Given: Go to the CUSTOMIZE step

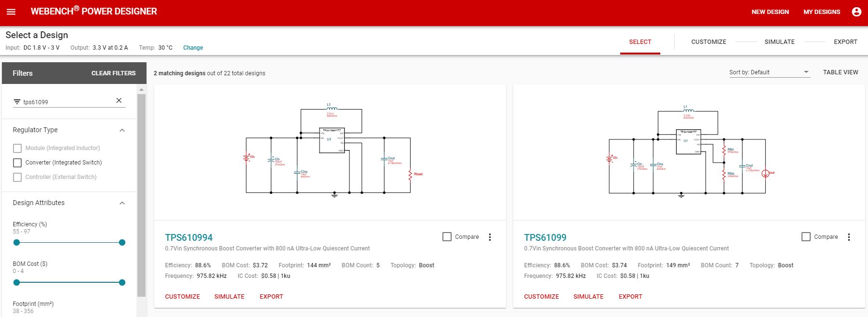Looking at the screenshot, I should (x=708, y=42).
